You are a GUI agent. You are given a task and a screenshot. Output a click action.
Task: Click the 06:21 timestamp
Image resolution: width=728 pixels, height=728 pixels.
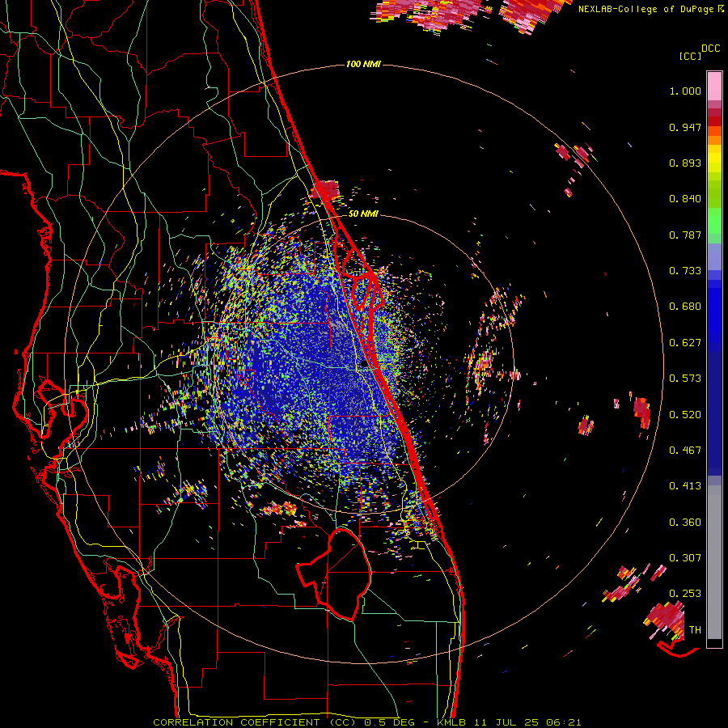click(x=564, y=722)
